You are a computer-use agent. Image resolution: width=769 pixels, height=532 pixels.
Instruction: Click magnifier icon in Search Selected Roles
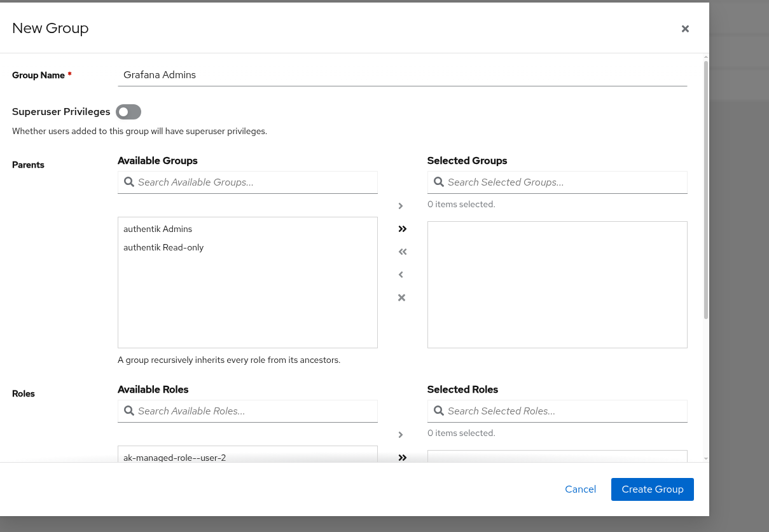point(438,411)
